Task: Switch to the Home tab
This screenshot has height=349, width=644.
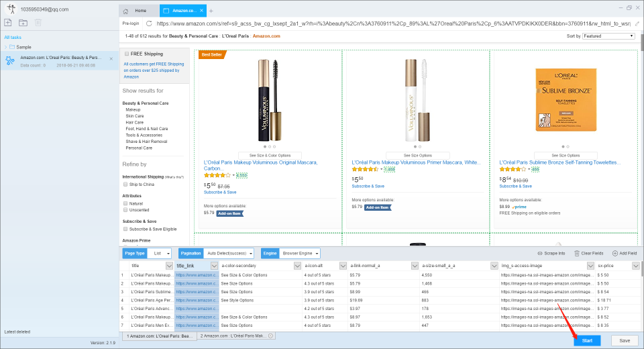Action: pyautogui.click(x=139, y=11)
